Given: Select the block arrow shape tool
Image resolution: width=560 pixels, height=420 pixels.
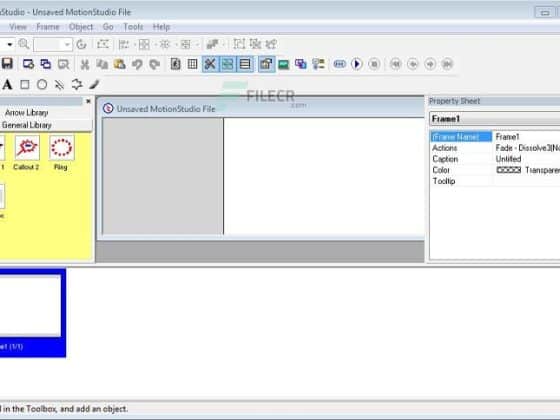Looking at the screenshot, I should tap(77, 85).
